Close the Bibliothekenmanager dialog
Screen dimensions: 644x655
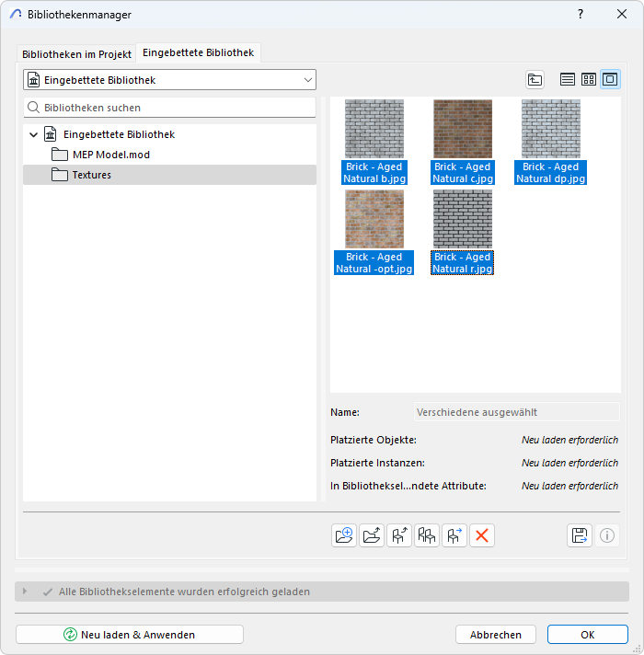coord(622,14)
